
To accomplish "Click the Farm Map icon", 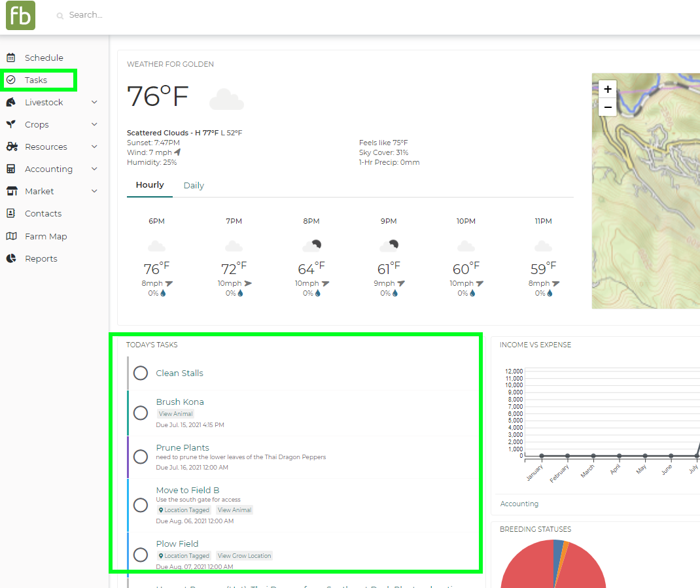I will tap(11, 236).
